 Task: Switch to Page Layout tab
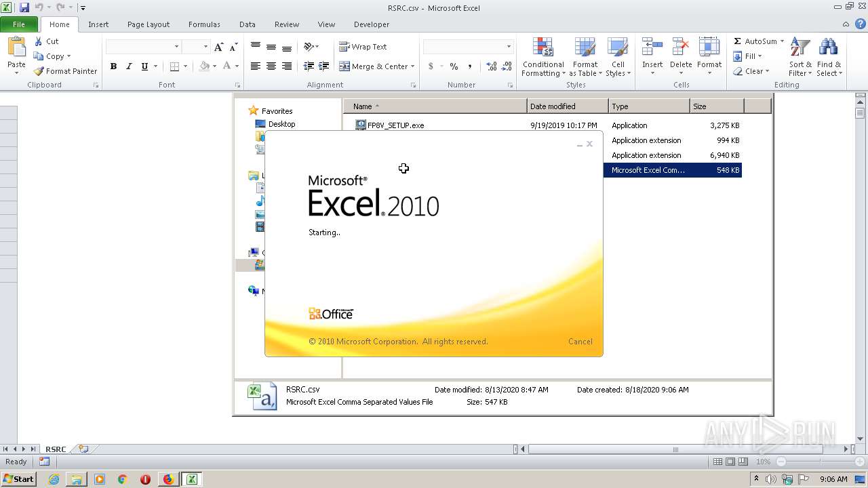[149, 24]
